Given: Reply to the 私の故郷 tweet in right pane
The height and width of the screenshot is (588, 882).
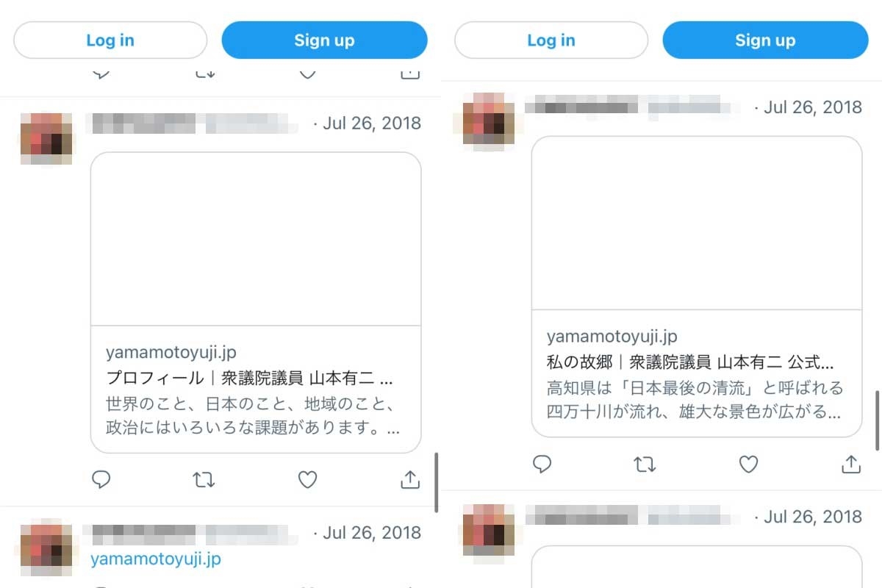Looking at the screenshot, I should pyautogui.click(x=542, y=464).
